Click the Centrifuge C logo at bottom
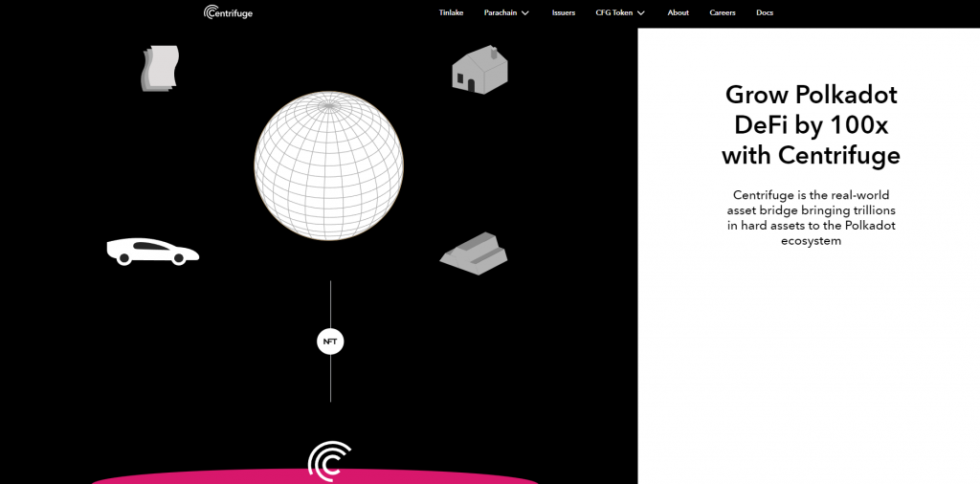 pyautogui.click(x=329, y=462)
